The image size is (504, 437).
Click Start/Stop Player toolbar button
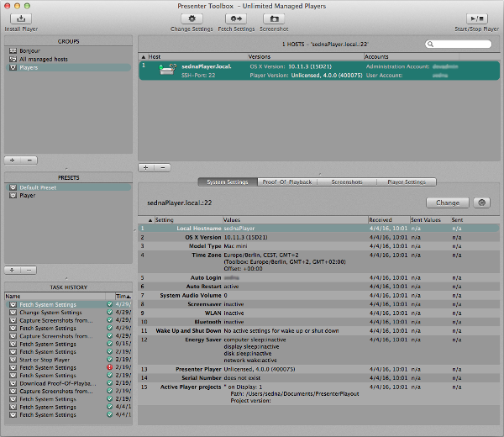click(x=476, y=18)
